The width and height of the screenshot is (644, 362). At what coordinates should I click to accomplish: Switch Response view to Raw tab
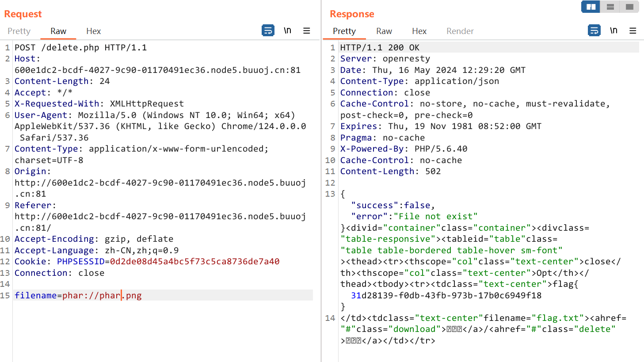[x=384, y=31]
